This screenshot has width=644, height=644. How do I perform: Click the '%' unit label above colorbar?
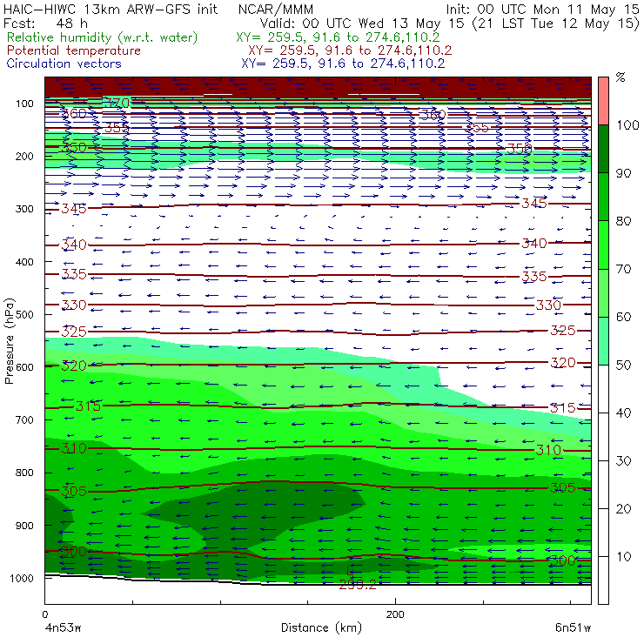coord(621,77)
